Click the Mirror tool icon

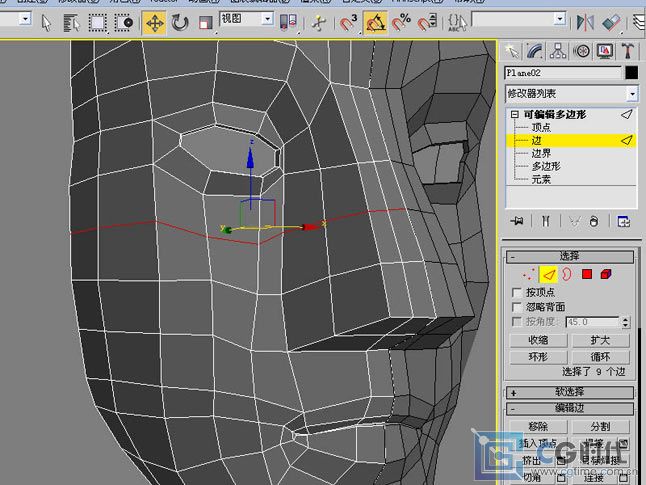(585, 23)
